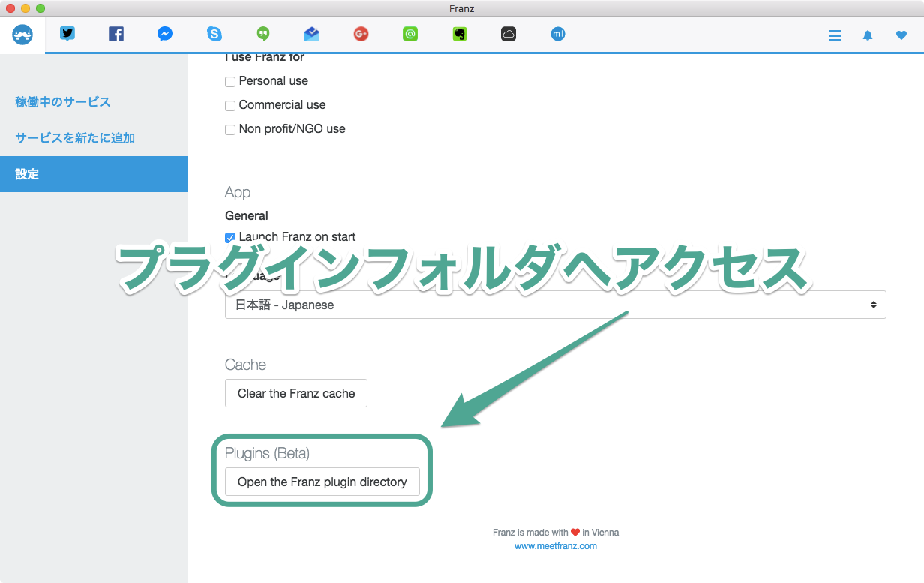This screenshot has height=583, width=924.
Task: Click the Clear the Franz cache button
Action: click(296, 393)
